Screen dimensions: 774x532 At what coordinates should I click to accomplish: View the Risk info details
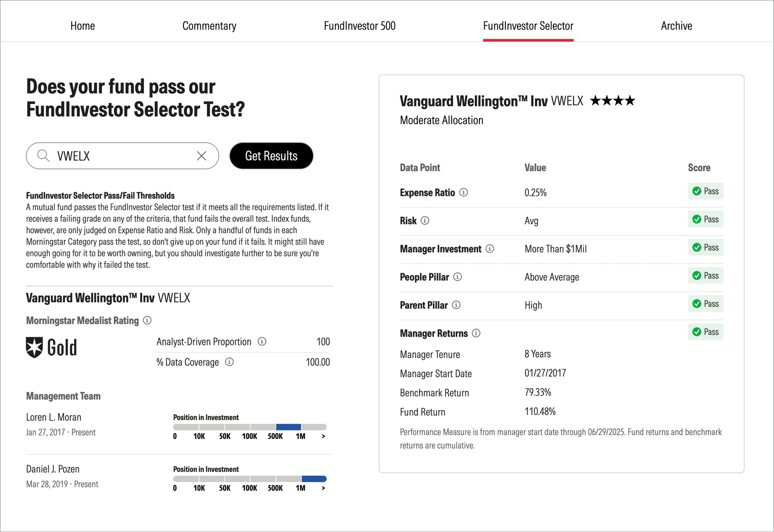pyautogui.click(x=425, y=221)
